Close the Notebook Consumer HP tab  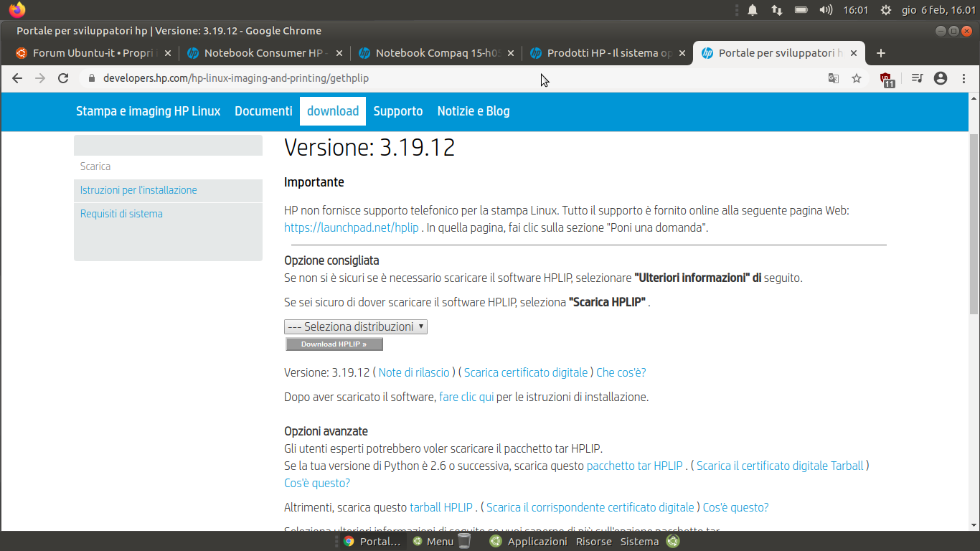click(339, 53)
